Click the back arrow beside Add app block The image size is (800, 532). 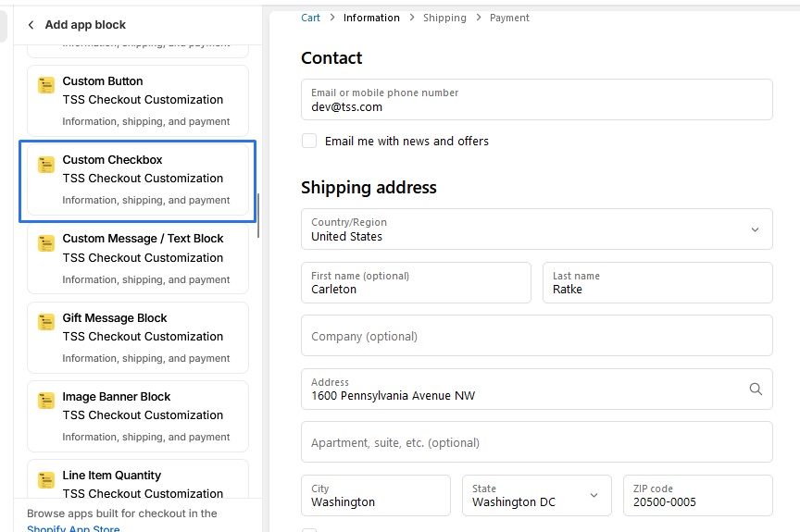[31, 25]
